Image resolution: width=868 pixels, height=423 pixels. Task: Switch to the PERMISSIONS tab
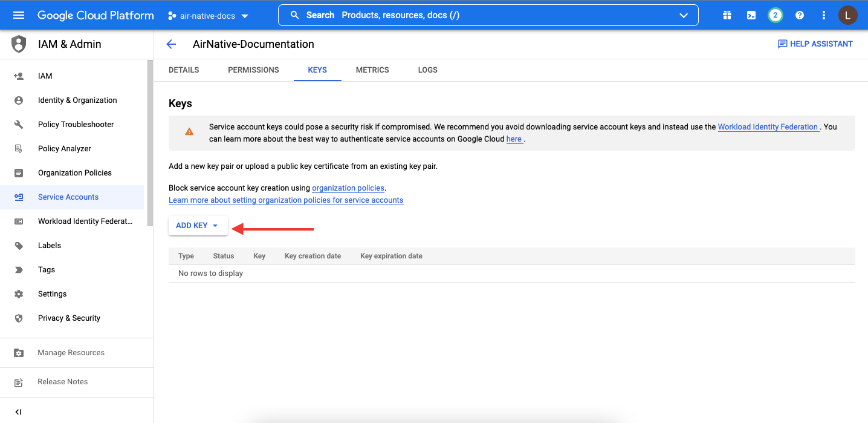[x=253, y=70]
